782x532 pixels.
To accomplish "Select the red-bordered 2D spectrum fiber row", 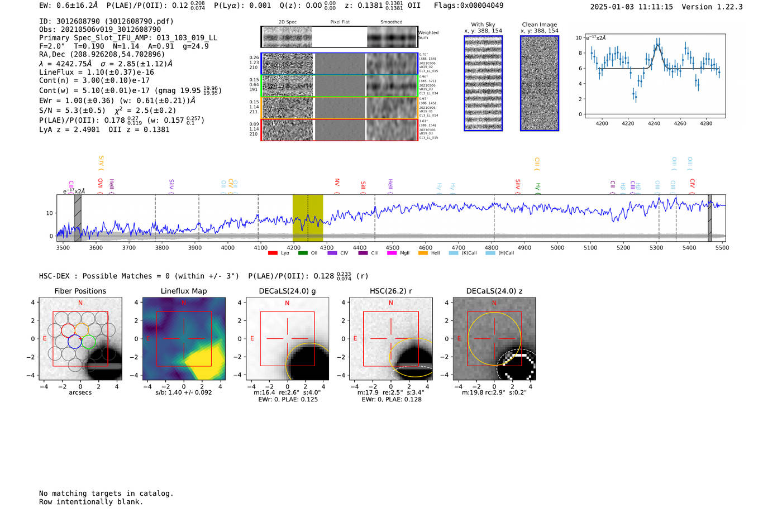I will (340, 130).
